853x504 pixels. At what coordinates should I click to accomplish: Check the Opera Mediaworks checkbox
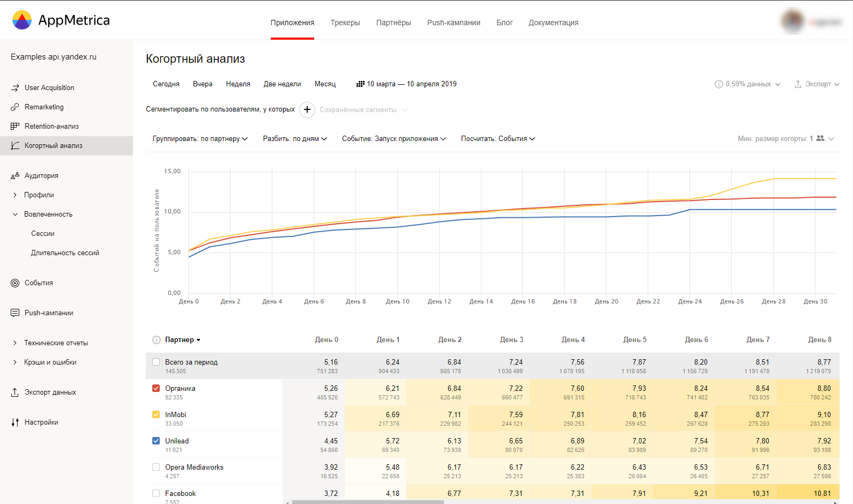(x=156, y=467)
